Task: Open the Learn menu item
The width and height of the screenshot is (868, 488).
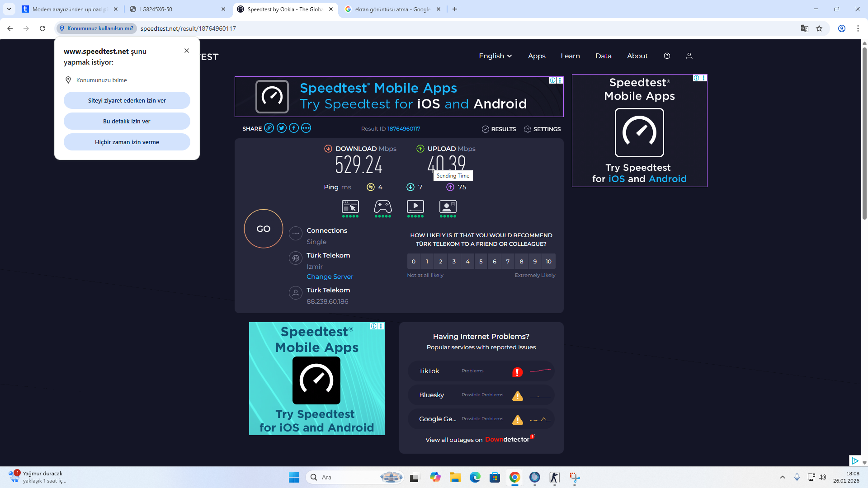Action: point(570,56)
